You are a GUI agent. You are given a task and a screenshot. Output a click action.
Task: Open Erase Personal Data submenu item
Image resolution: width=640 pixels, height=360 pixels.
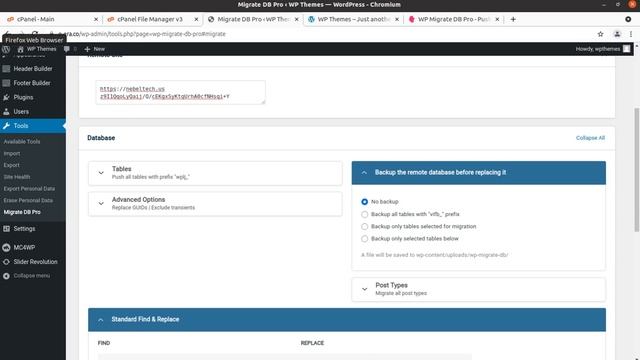pyautogui.click(x=28, y=200)
